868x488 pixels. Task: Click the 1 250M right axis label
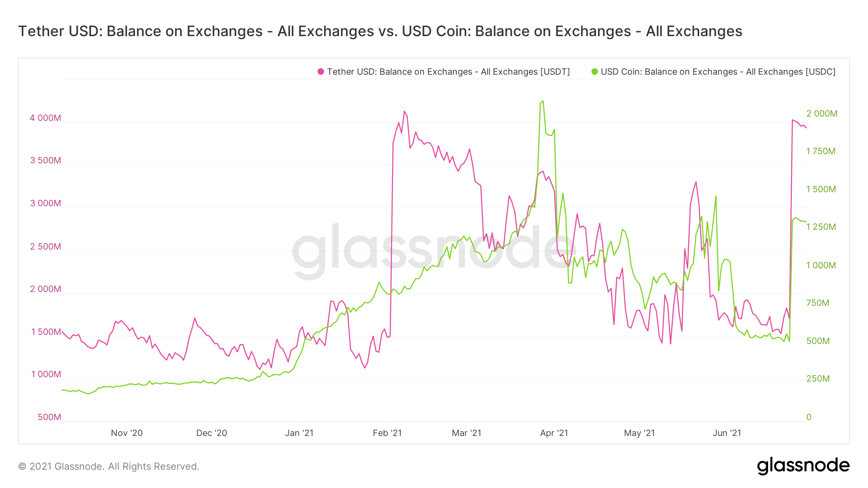pos(821,227)
